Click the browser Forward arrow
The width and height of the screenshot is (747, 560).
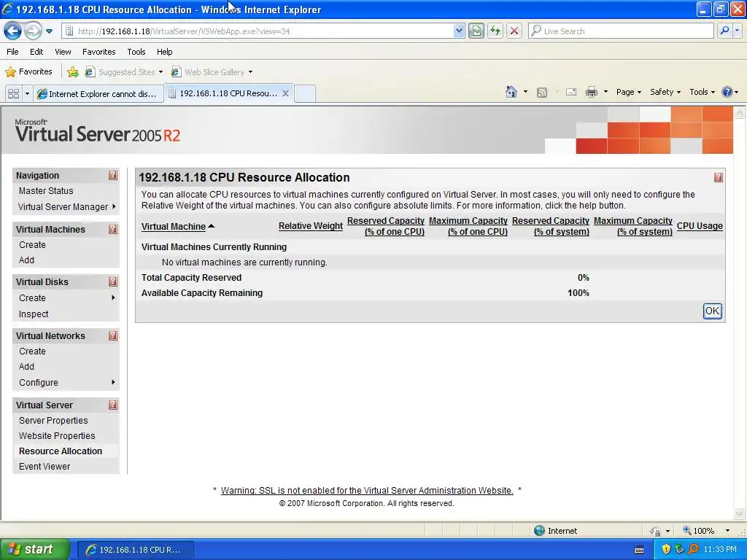[x=32, y=31]
